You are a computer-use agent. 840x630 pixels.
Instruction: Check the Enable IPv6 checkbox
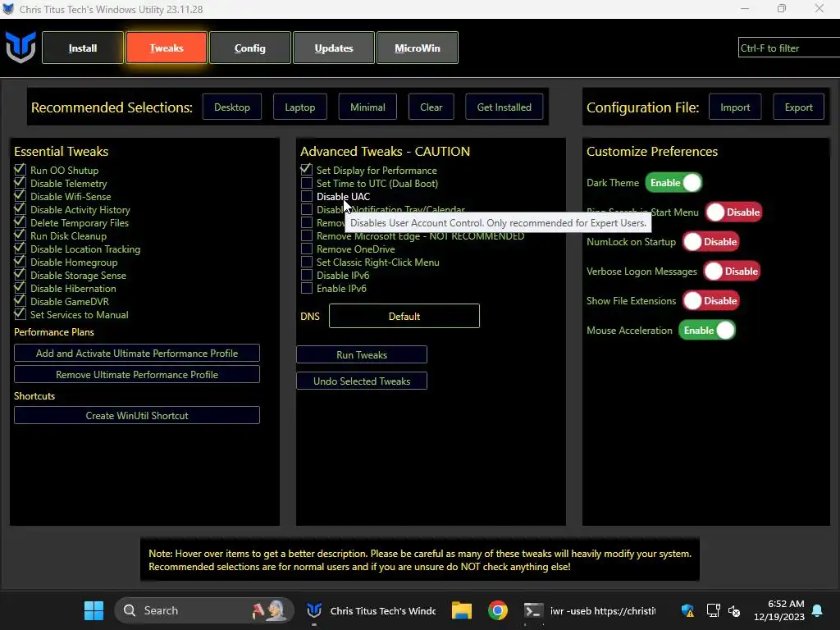pyautogui.click(x=307, y=288)
